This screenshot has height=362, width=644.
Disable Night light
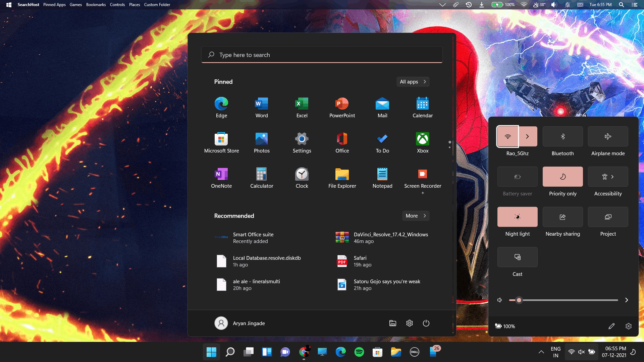point(518,217)
